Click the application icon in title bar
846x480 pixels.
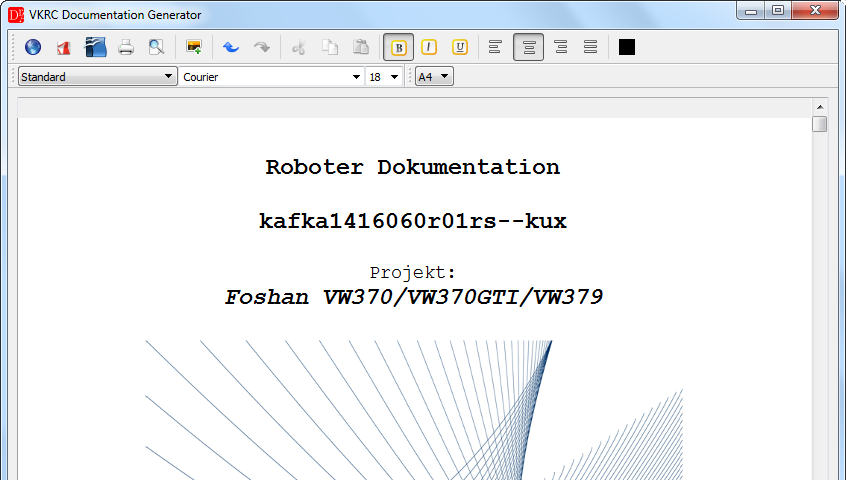[x=16, y=15]
